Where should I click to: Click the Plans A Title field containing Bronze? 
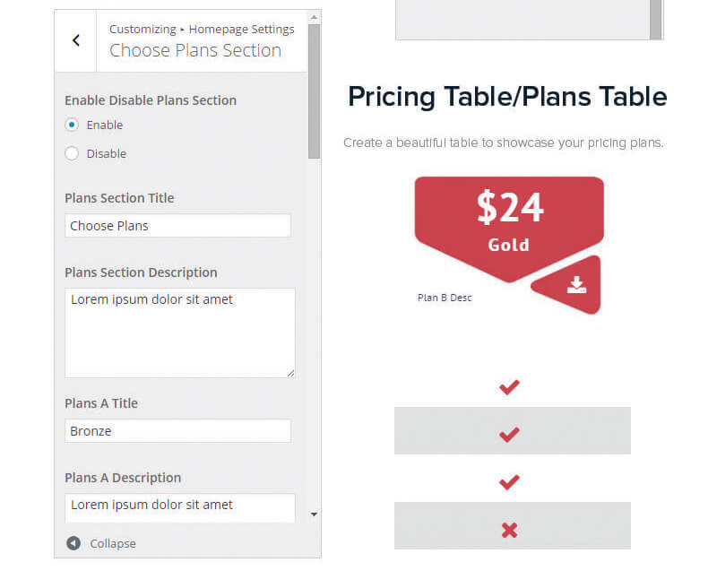(x=177, y=431)
